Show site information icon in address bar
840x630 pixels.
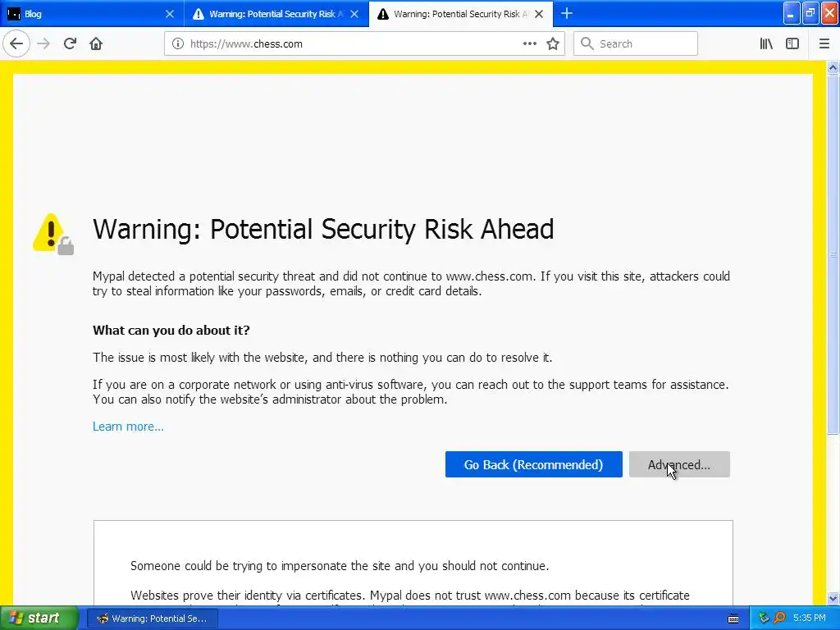[177, 44]
